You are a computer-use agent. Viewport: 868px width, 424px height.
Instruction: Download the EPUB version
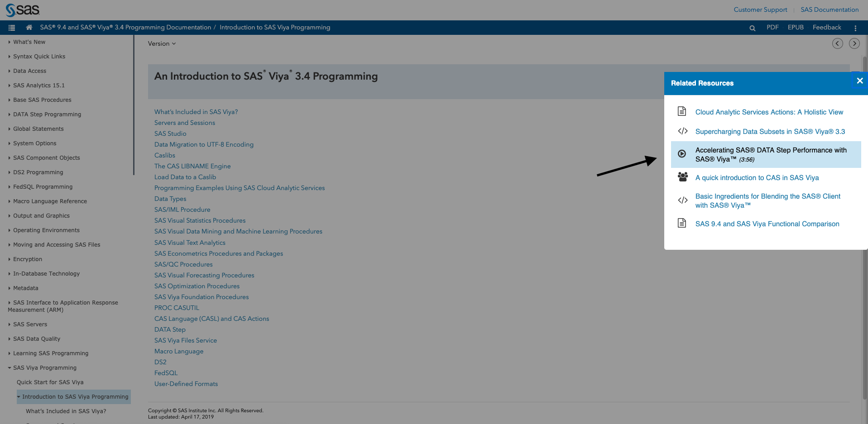[x=796, y=27]
